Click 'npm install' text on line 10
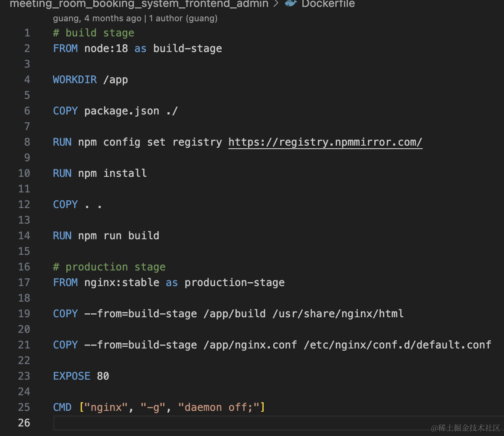The image size is (504, 436). point(112,173)
